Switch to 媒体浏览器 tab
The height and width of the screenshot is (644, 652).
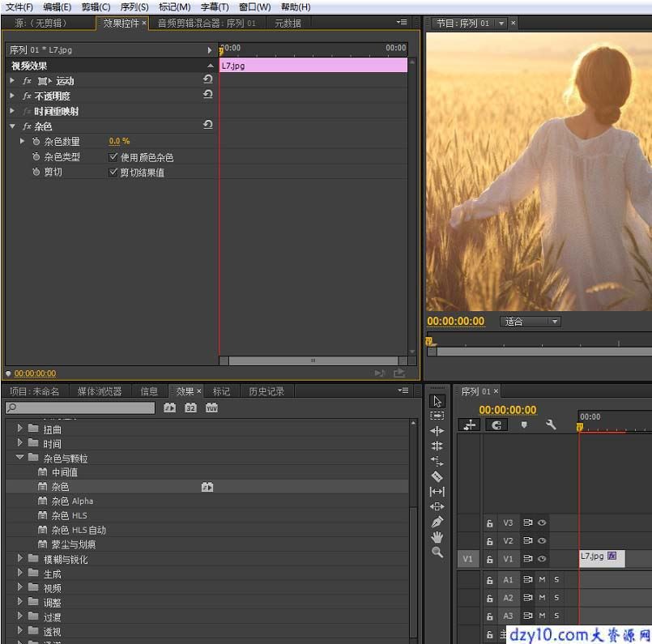click(100, 391)
